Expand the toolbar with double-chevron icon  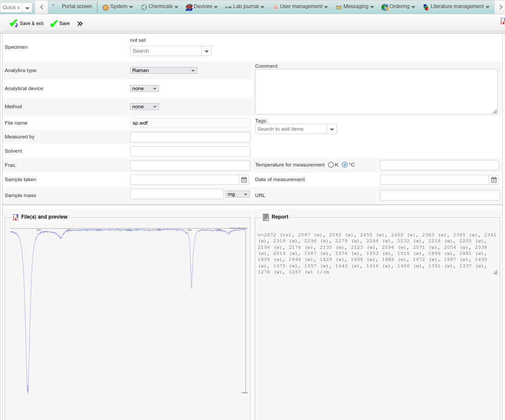80,24
